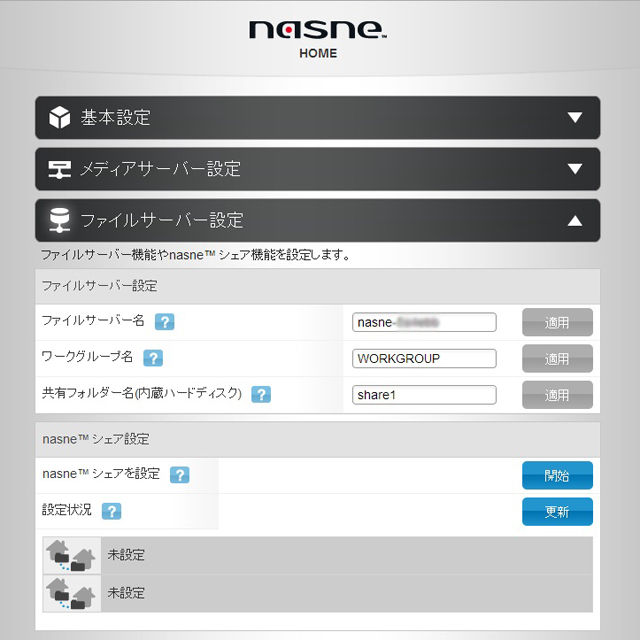Viewport: 640px width, 640px height.
Task: Focus the share1 input field
Action: coord(424,395)
